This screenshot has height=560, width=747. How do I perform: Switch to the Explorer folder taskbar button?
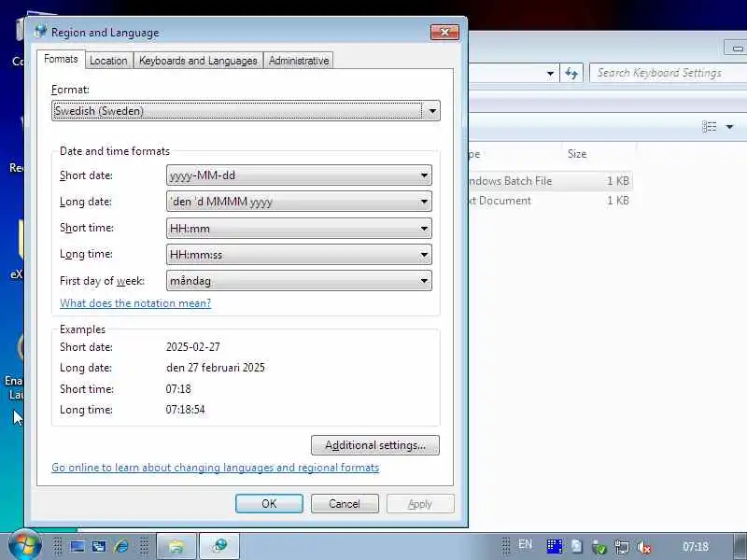[176, 546]
